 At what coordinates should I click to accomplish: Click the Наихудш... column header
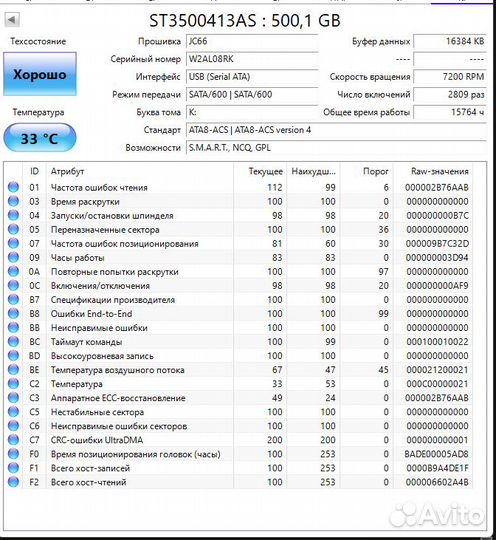coord(313,171)
